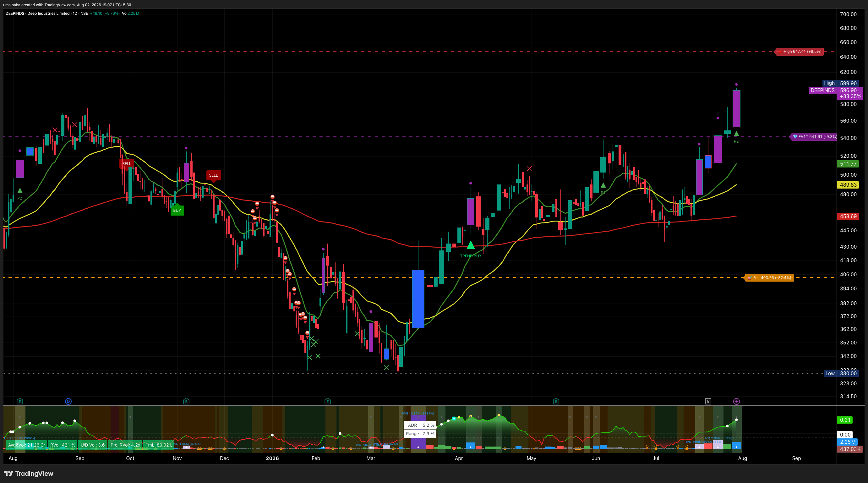Click the later SELL signal label
Screen dimensions: 868x483
[213, 176]
